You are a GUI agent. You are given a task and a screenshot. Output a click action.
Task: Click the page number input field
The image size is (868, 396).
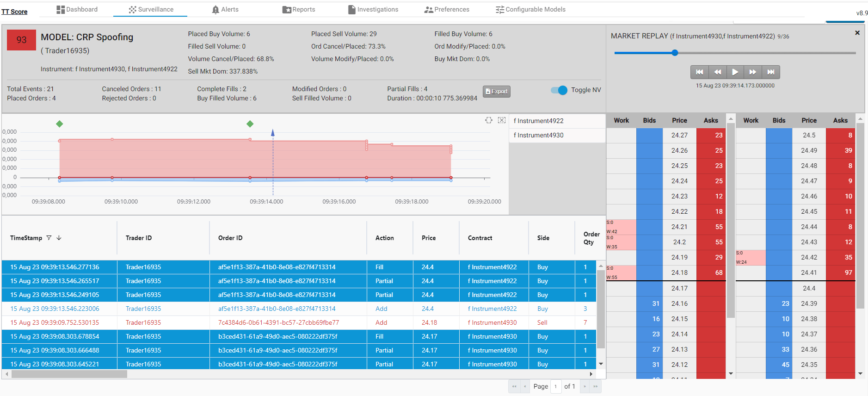point(556,386)
